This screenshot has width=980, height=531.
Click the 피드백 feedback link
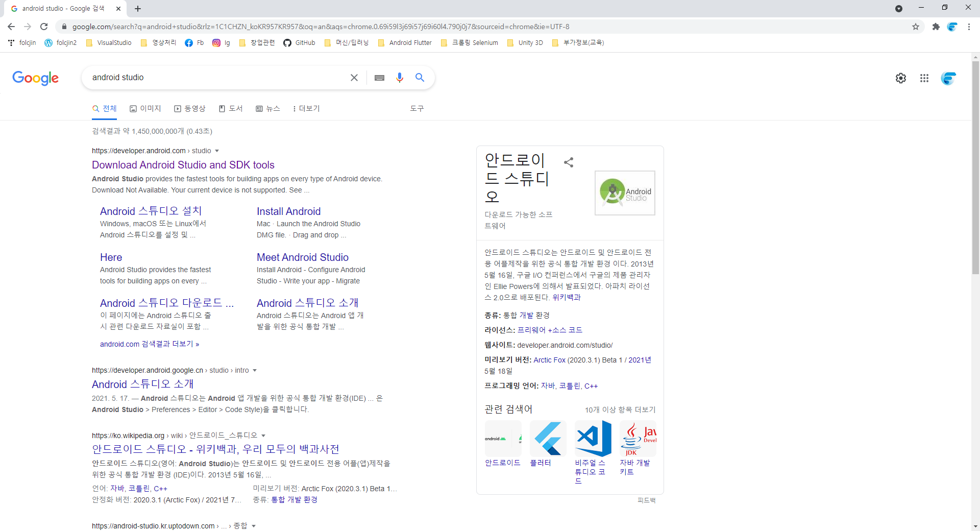pyautogui.click(x=646, y=500)
